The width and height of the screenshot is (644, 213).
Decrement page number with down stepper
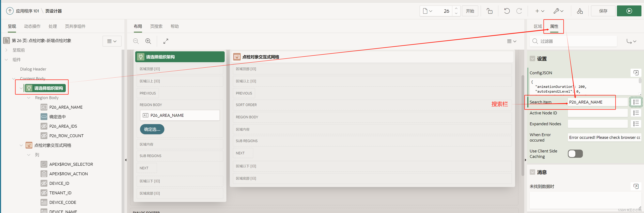pos(456,13)
